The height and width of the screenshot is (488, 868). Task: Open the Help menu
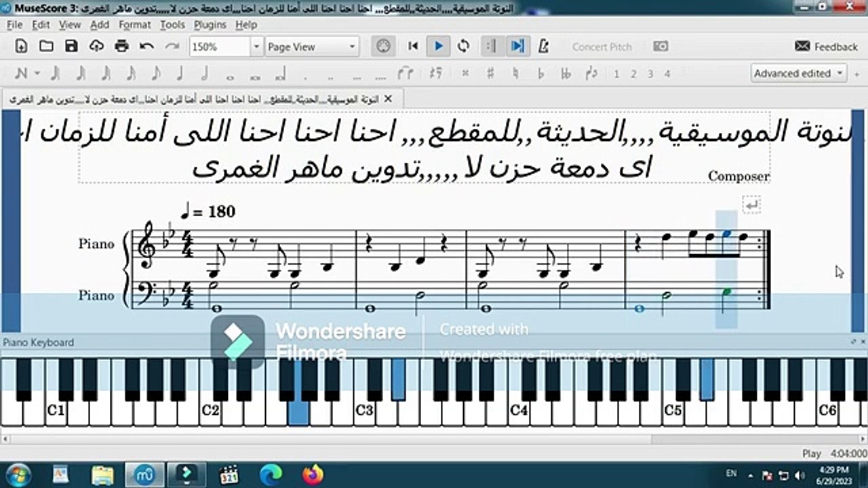click(x=246, y=24)
